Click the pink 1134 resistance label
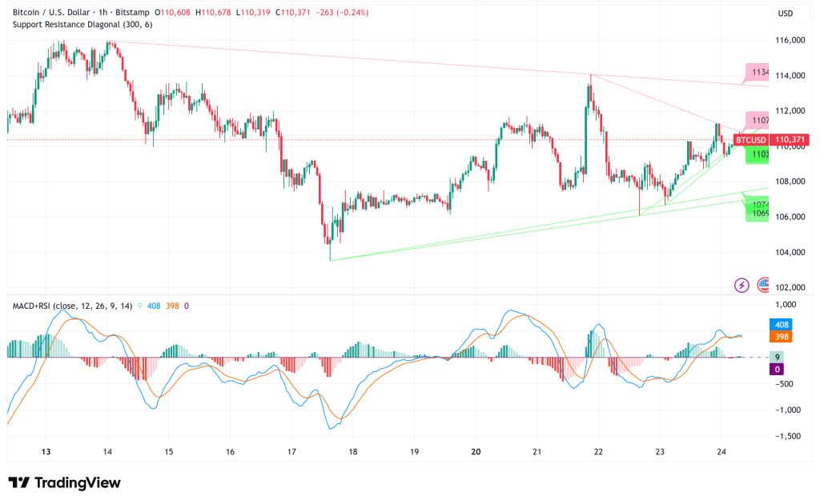Viewport: 820px width, 504px height. click(x=758, y=73)
